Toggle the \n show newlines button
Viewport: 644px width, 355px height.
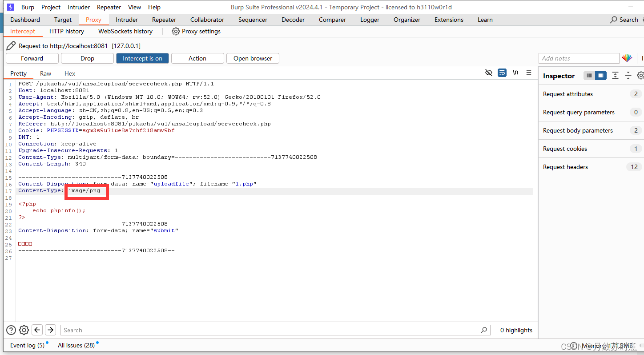point(515,73)
